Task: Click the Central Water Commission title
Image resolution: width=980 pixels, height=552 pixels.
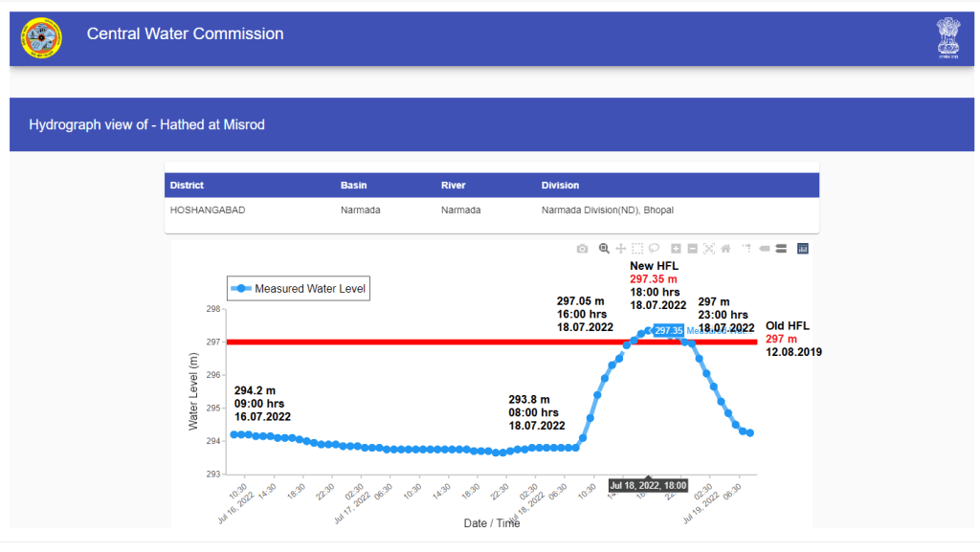Action: (x=185, y=34)
